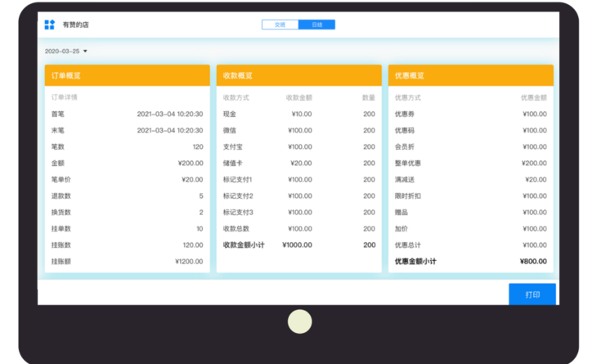Click the 换货数 row label
597x364 pixels.
point(61,212)
